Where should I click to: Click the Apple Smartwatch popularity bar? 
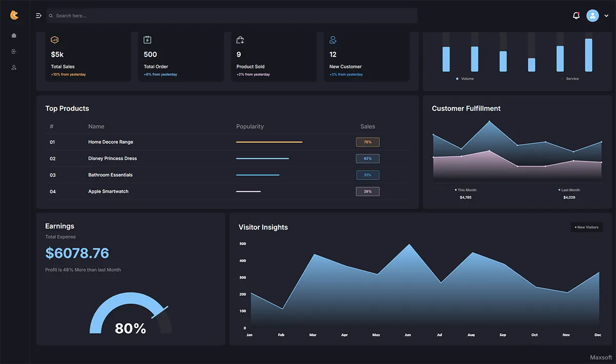[x=248, y=191]
